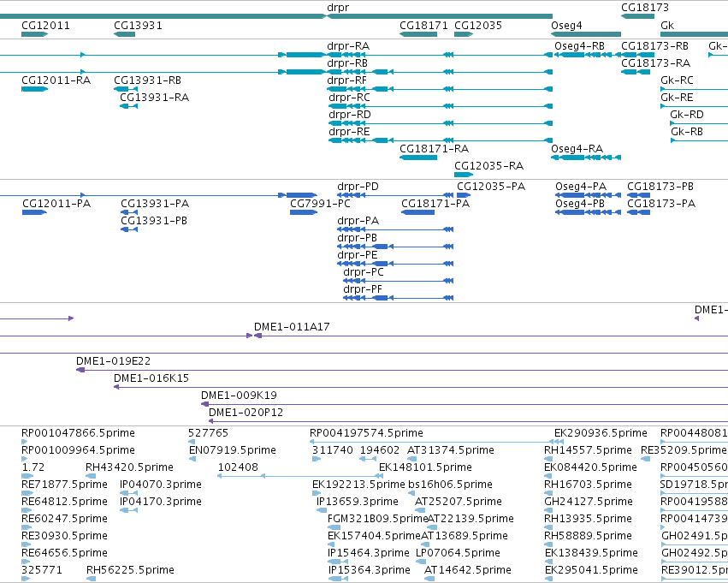Select protein CG12035-PA
Screen dimensions: 728x583
tap(491, 187)
